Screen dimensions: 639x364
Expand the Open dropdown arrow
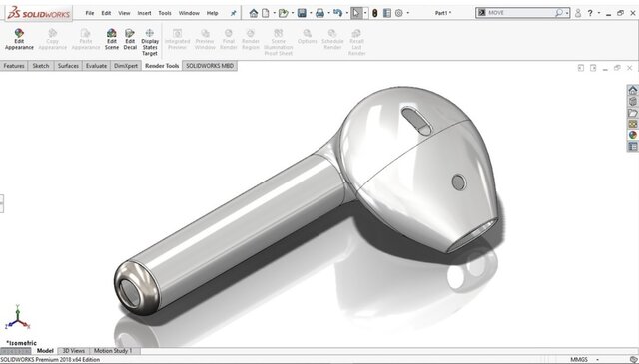(x=293, y=13)
